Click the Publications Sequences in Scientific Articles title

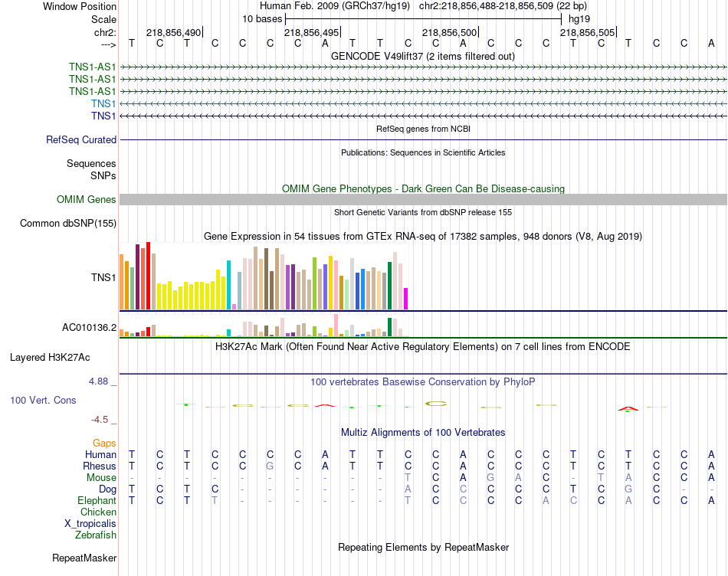(423, 152)
